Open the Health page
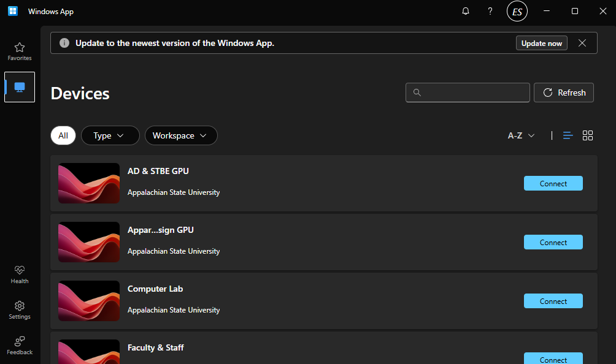Viewport: 616px width, 364px height. coord(20,275)
